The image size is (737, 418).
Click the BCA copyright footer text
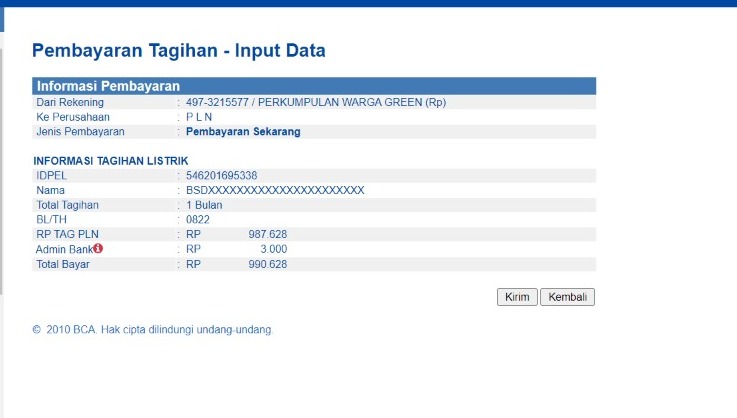pyautogui.click(x=152, y=329)
